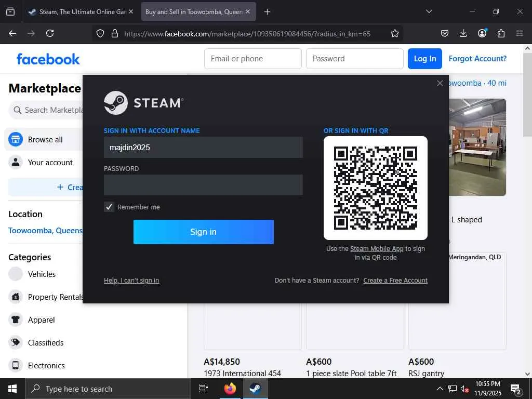Image resolution: width=532 pixels, height=399 pixels.
Task: Open a new browser tab
Action: point(268,12)
